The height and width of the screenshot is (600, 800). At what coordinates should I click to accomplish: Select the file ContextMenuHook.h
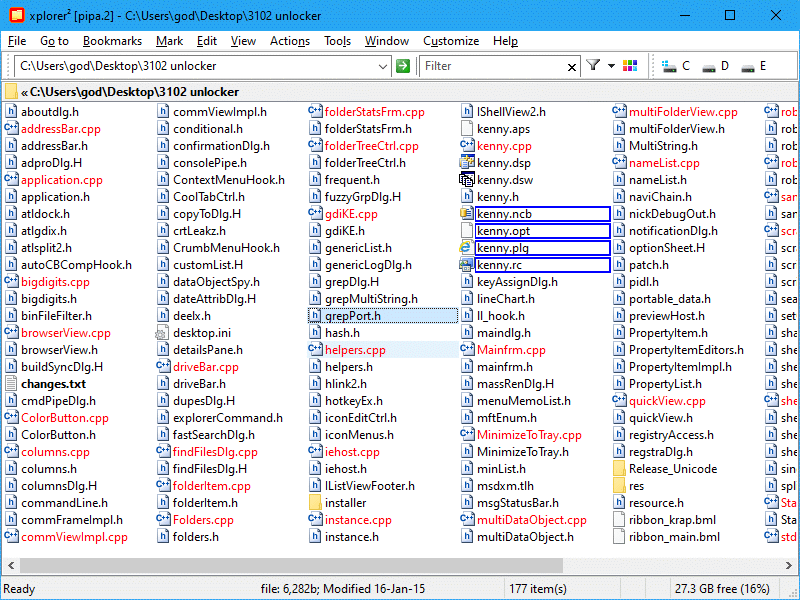pyautogui.click(x=229, y=180)
